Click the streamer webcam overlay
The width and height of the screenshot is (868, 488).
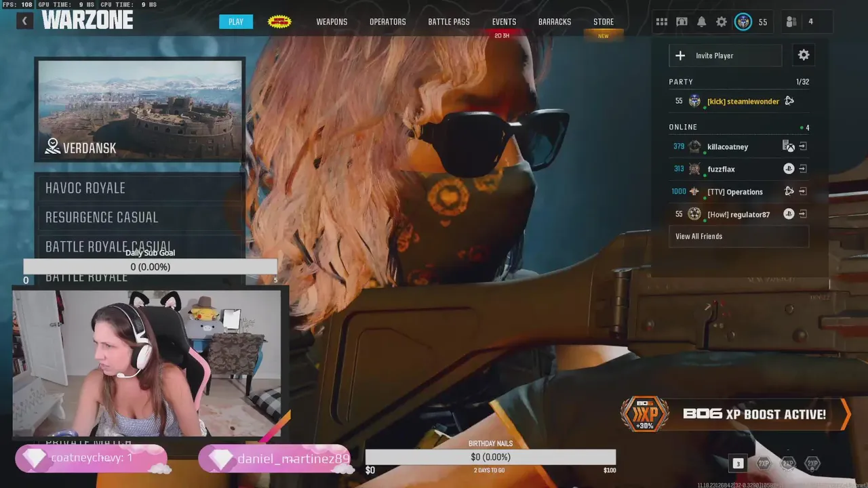coord(146,363)
